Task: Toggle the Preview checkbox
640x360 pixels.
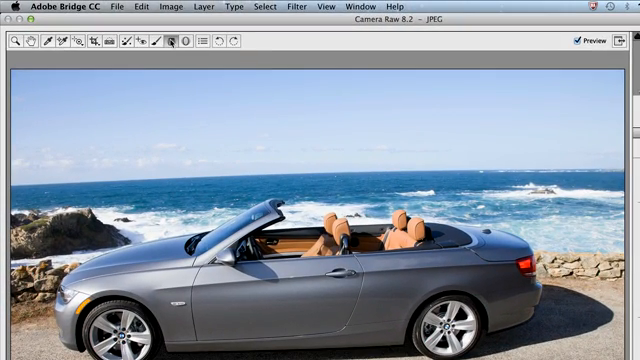Action: 578,40
